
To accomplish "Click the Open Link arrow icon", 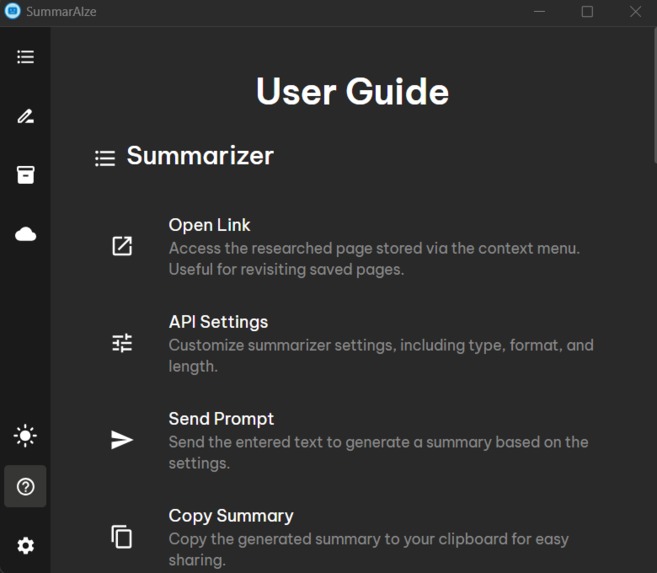I will pos(122,246).
